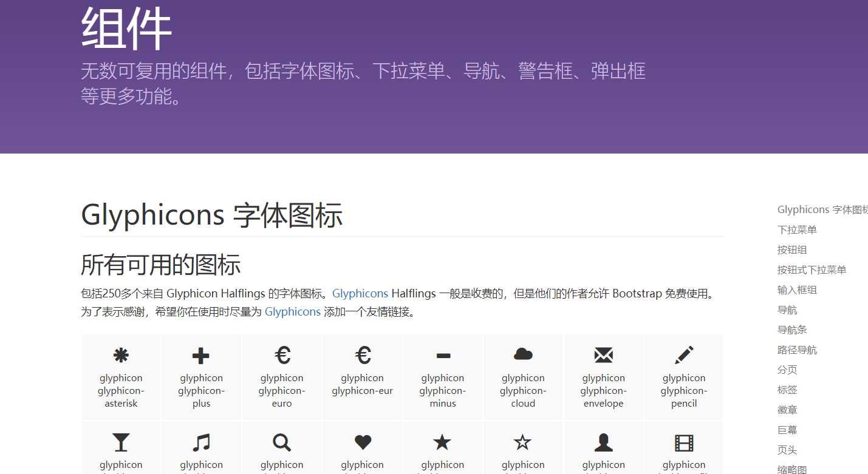Click the glyphicon-eur icon
The height and width of the screenshot is (474, 868).
(x=363, y=354)
